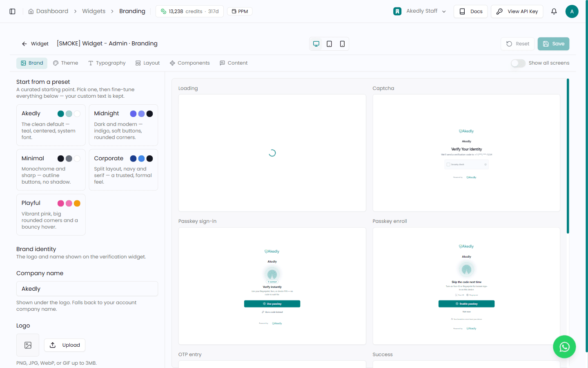The width and height of the screenshot is (588, 368).
Task: Click the teal swatch in Akedly preset
Action: click(61, 114)
